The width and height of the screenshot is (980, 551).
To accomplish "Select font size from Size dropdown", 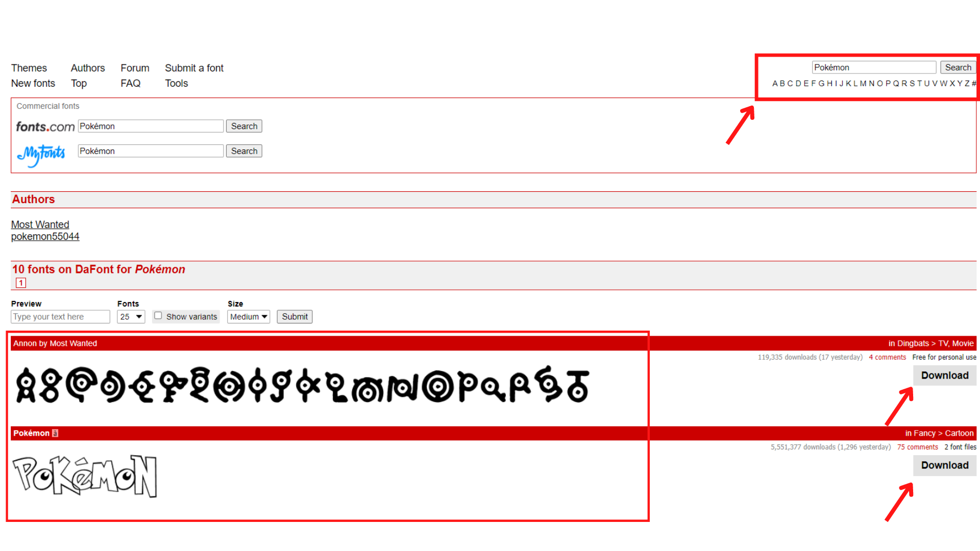I will pos(248,316).
